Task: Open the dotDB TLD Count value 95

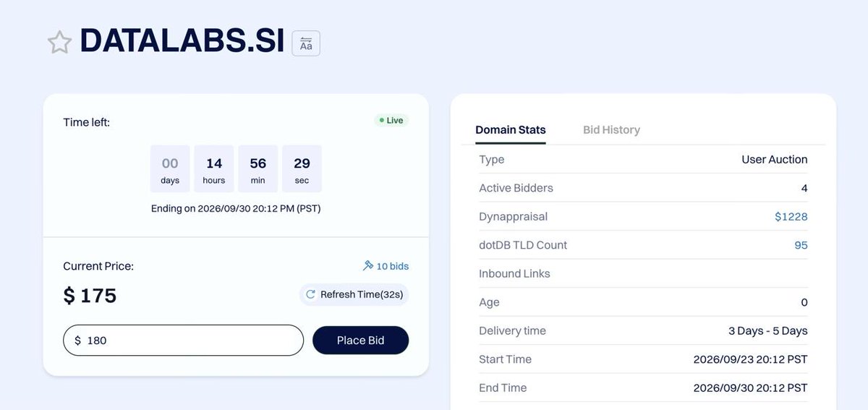Action: [x=801, y=245]
